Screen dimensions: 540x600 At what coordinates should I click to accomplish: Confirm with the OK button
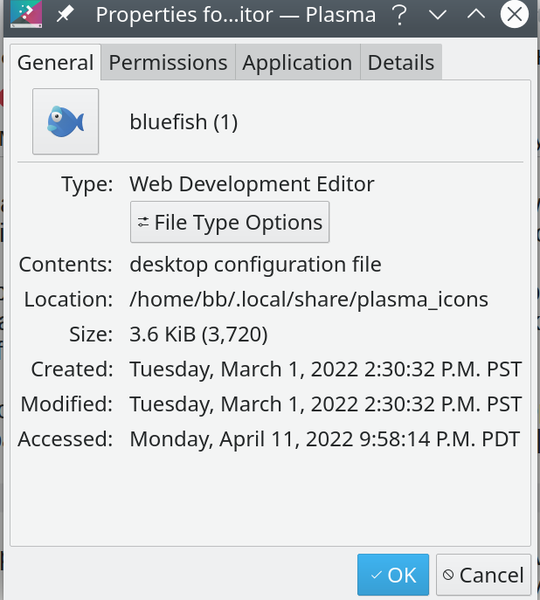(x=393, y=575)
